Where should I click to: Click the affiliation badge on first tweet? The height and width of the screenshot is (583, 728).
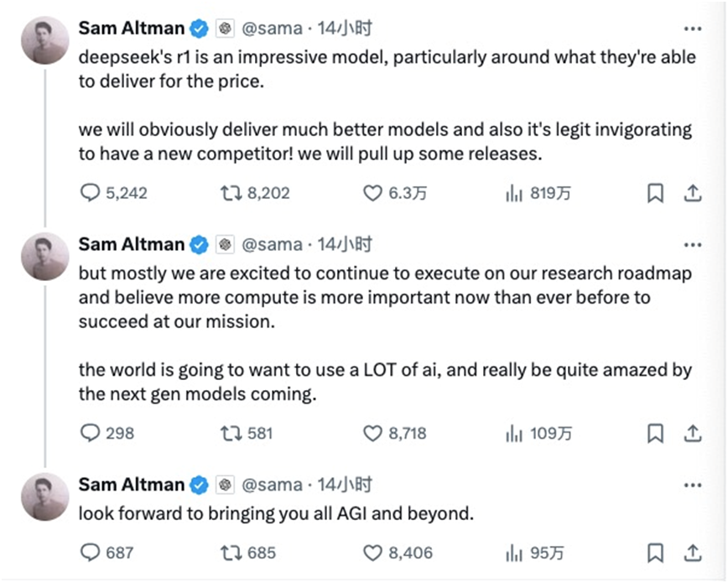(225, 29)
